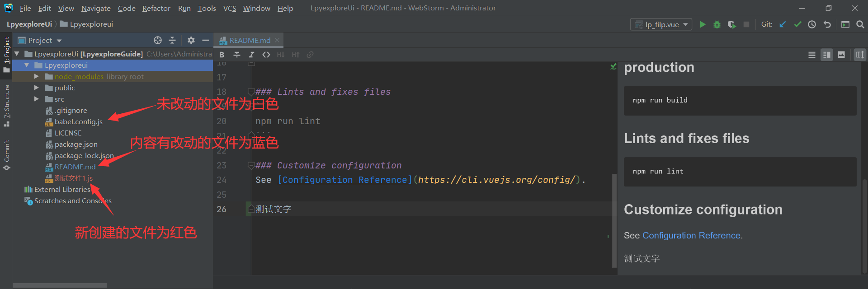
Task: Collapse the LpyexploreUi root node
Action: 17,54
